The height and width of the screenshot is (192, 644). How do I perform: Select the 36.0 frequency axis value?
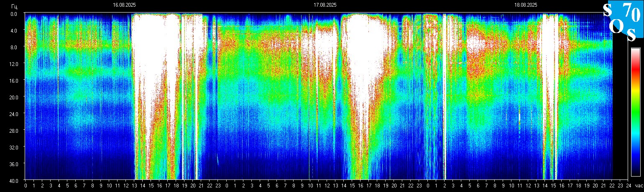tap(14, 164)
